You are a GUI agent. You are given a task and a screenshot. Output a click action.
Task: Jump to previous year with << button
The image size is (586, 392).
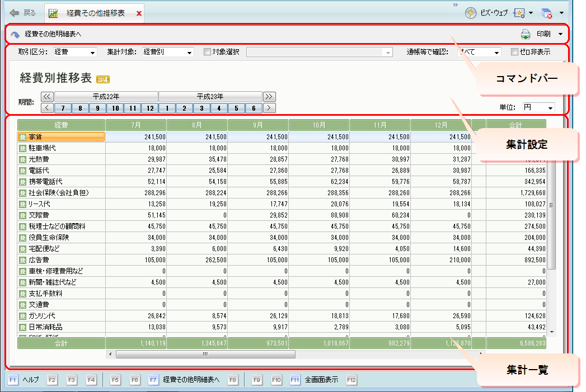(46, 97)
